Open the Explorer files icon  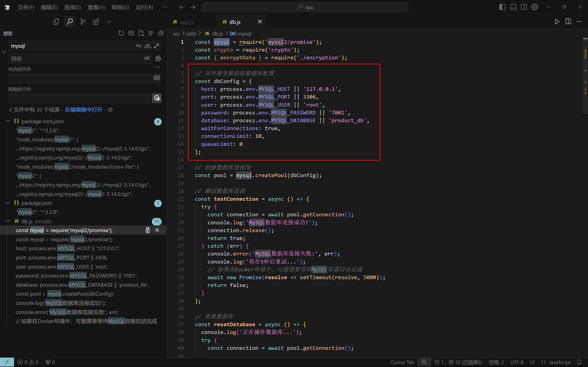(56, 22)
